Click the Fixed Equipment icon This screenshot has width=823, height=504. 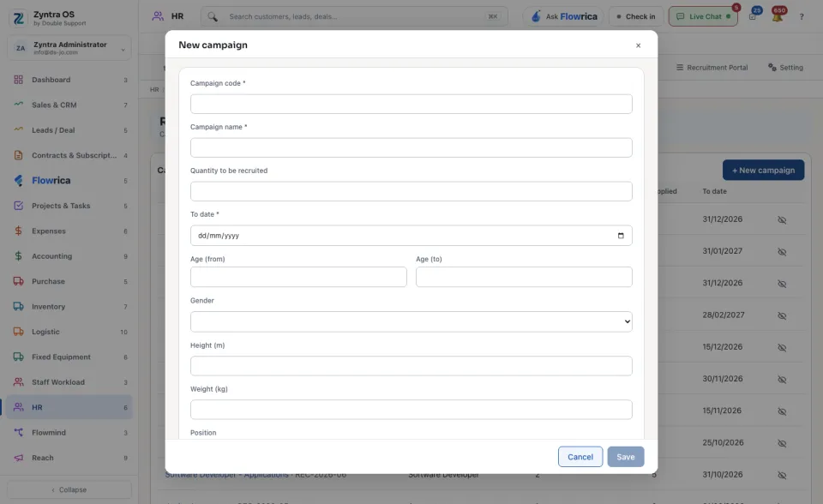[18, 357]
